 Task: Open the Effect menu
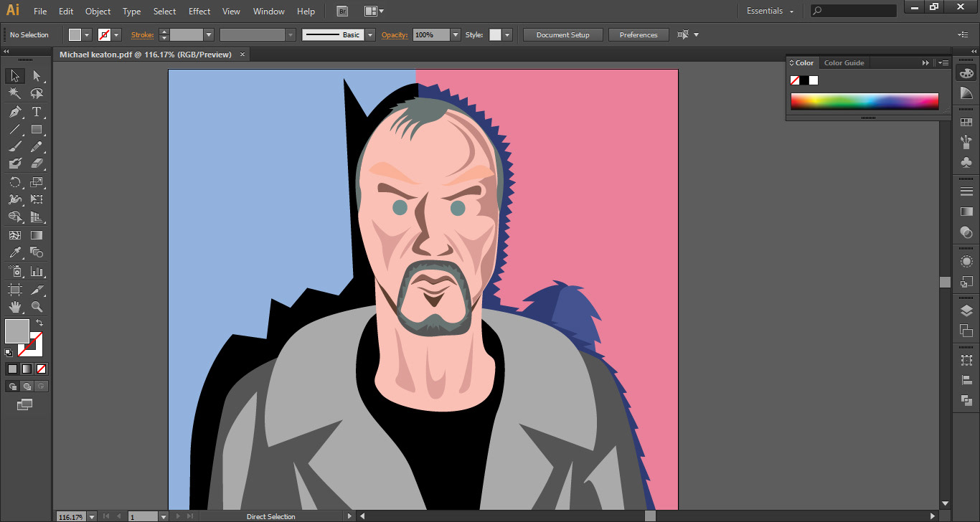point(199,11)
